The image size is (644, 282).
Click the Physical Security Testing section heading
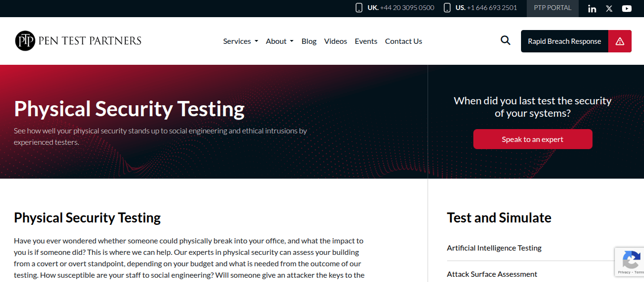click(x=87, y=218)
